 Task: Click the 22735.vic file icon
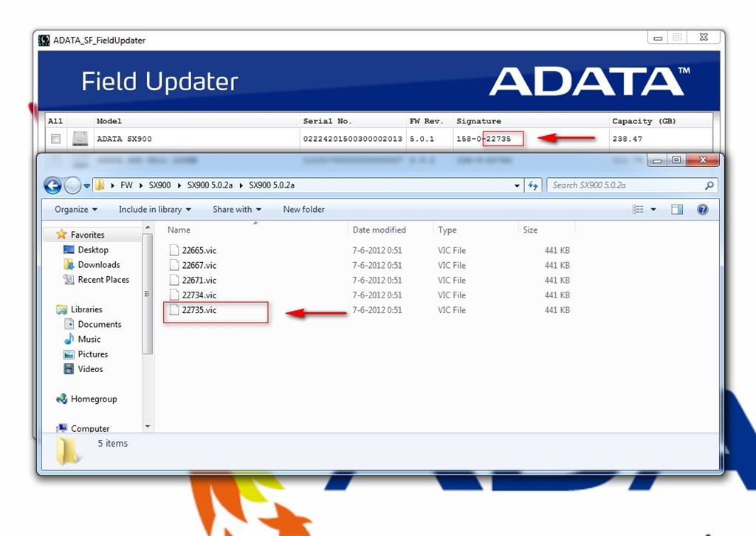[174, 310]
